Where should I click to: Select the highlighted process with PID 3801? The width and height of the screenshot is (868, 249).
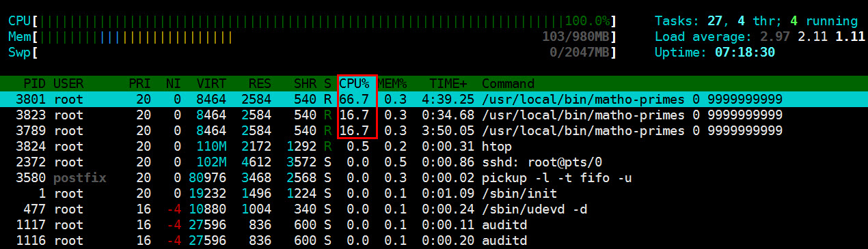click(x=434, y=100)
